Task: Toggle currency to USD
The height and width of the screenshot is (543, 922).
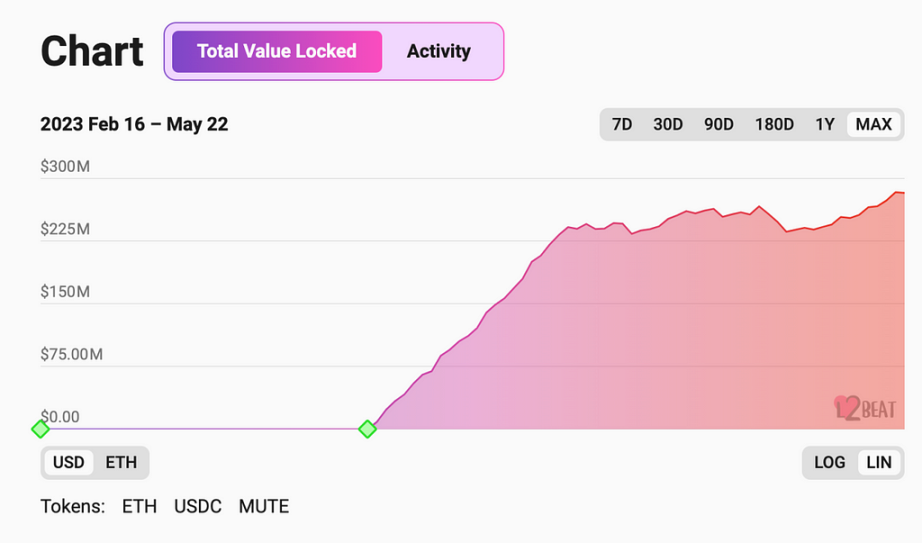Action: point(68,462)
